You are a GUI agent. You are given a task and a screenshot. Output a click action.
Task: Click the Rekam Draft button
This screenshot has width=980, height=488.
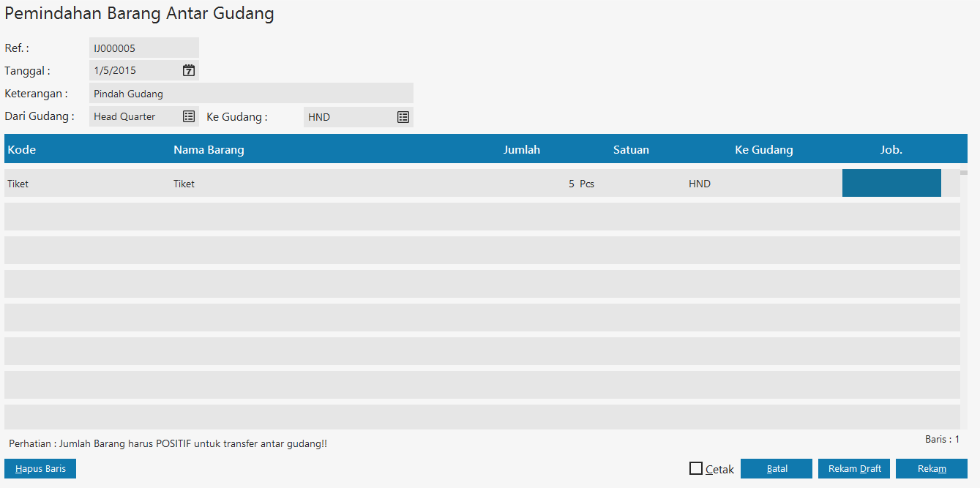pyautogui.click(x=854, y=468)
